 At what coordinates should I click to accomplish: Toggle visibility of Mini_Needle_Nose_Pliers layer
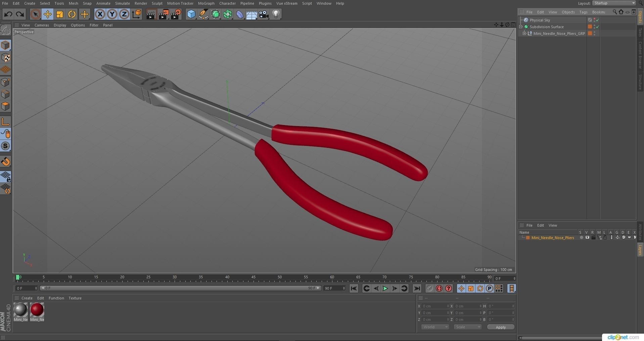coord(587,238)
